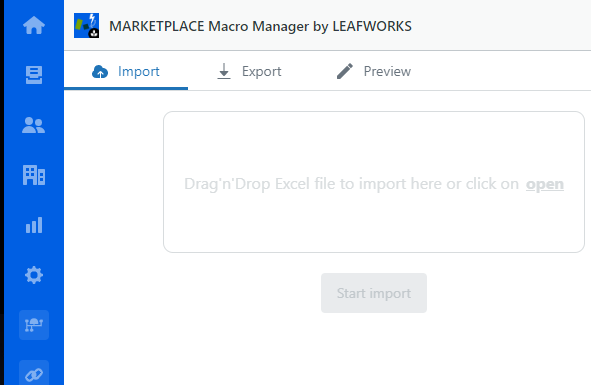Viewport: 591px width, 385px height.
Task: Click the Drag'n'Drop Excel file instruction text
Action: [x=352, y=184]
